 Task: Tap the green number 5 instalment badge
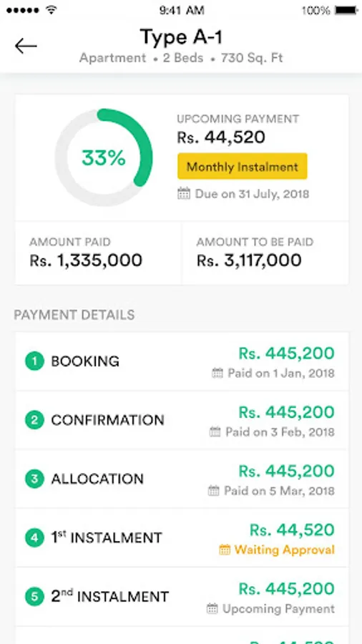(x=34, y=596)
